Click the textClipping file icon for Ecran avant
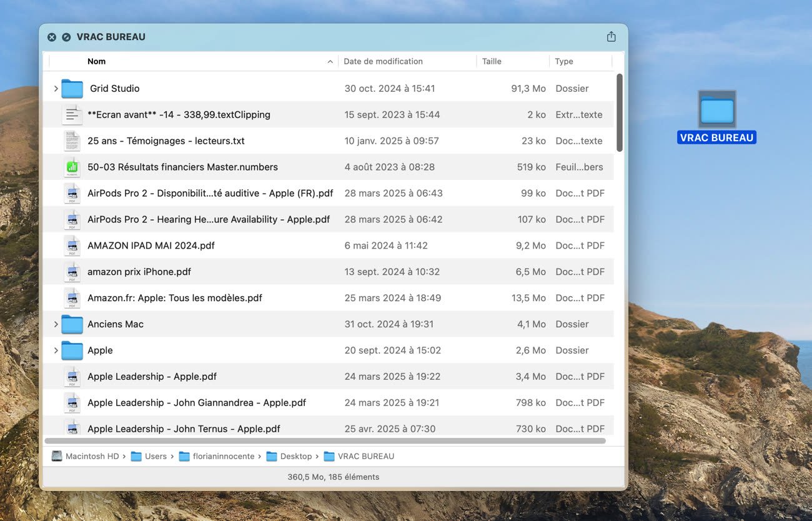The width and height of the screenshot is (812, 521). coord(72,115)
